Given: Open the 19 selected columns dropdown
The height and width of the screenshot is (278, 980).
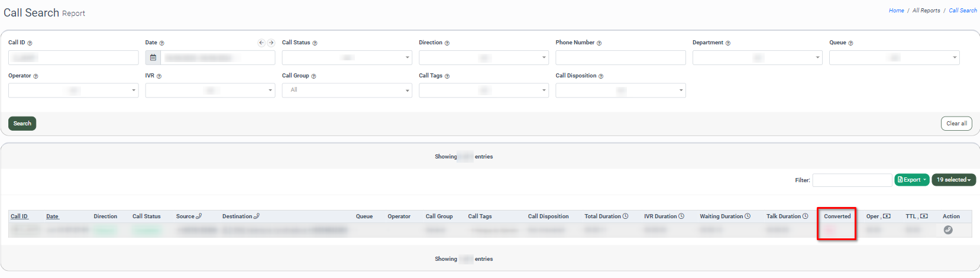Looking at the screenshot, I should [x=953, y=180].
